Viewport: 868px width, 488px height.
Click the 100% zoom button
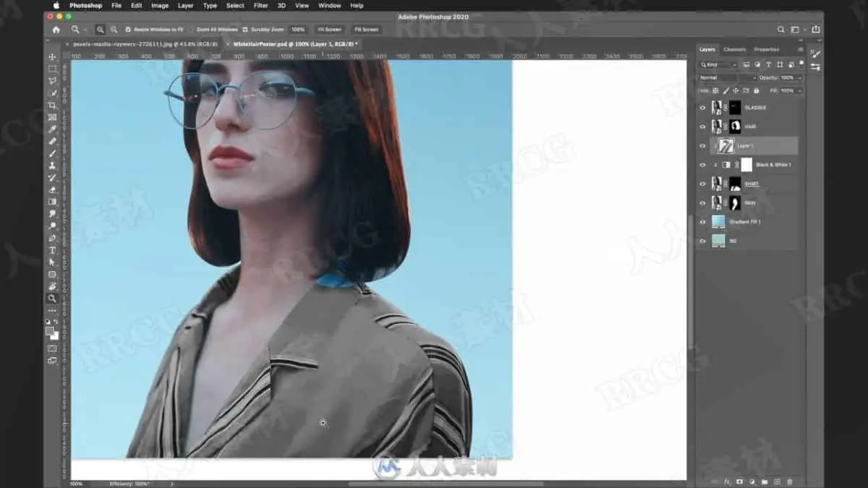coord(297,30)
